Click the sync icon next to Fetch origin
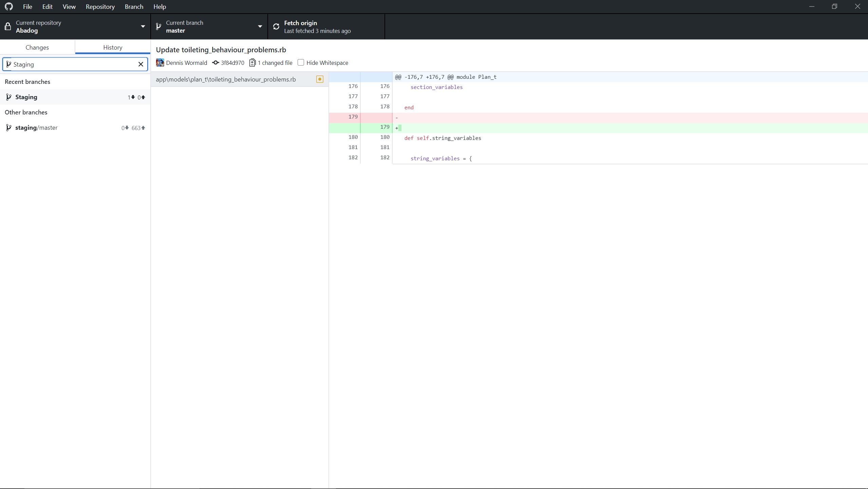 tap(276, 26)
